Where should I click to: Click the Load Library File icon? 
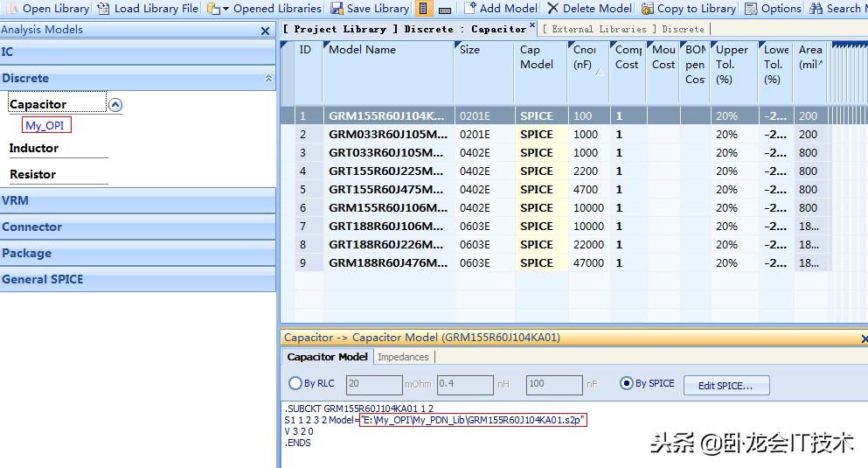click(103, 9)
